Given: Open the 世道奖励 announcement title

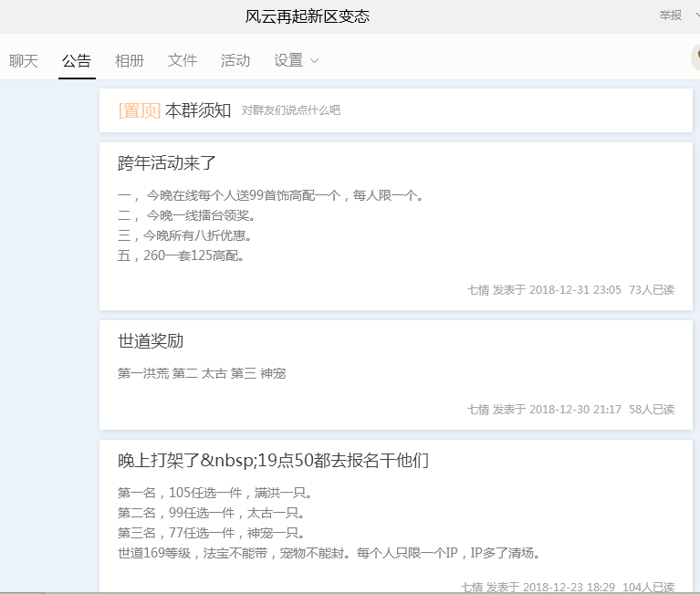Looking at the screenshot, I should 151,342.
